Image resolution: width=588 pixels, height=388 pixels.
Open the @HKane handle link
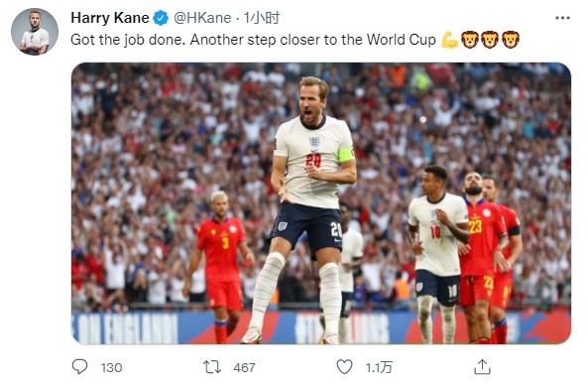click(x=202, y=18)
